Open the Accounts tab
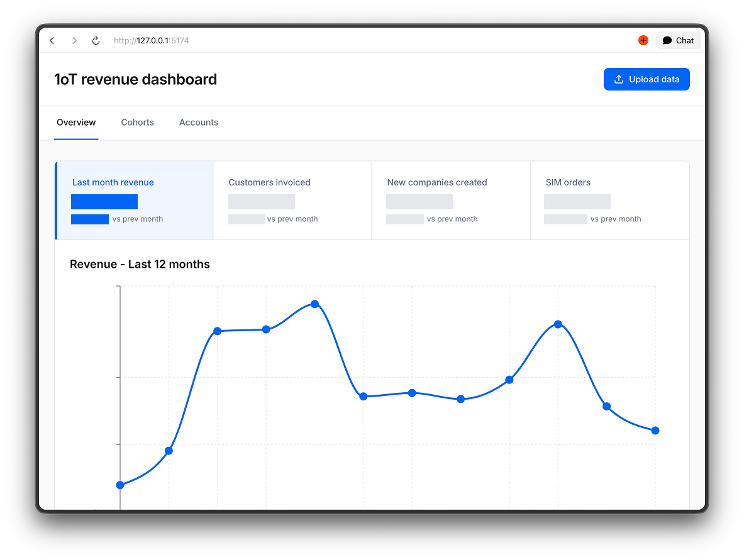744x560 pixels. 198,122
